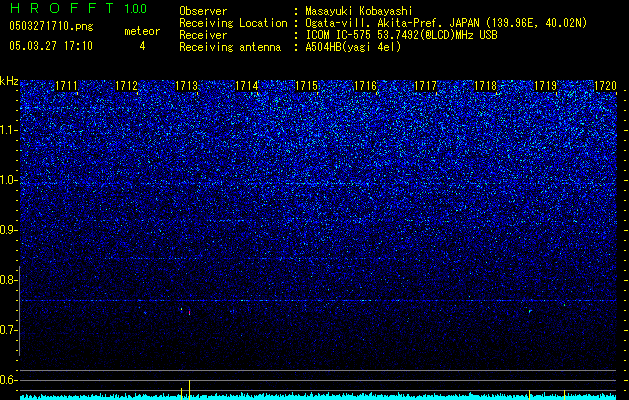The width and height of the screenshot is (629, 400).
Task: Click the kHz axis unit label
Action: click(9, 81)
